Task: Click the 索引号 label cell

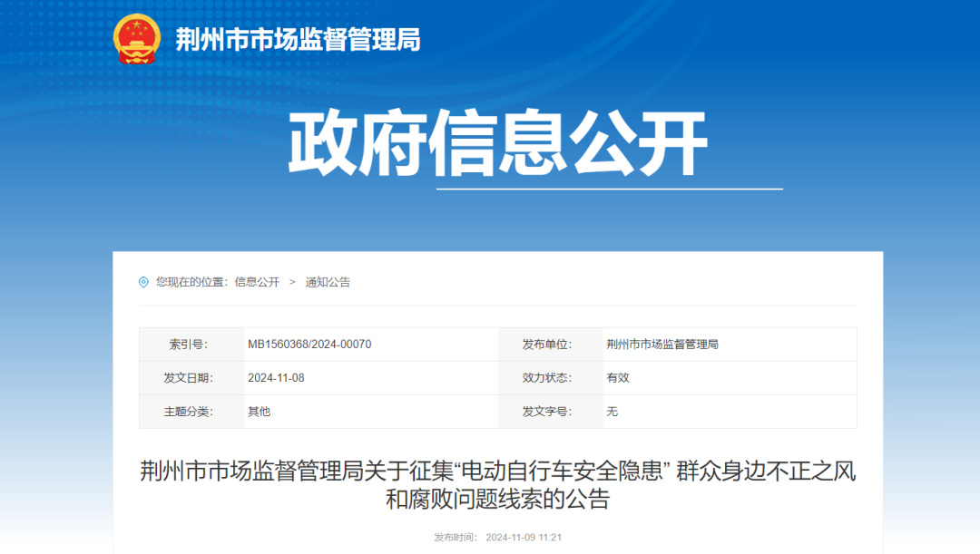Action: (188, 344)
